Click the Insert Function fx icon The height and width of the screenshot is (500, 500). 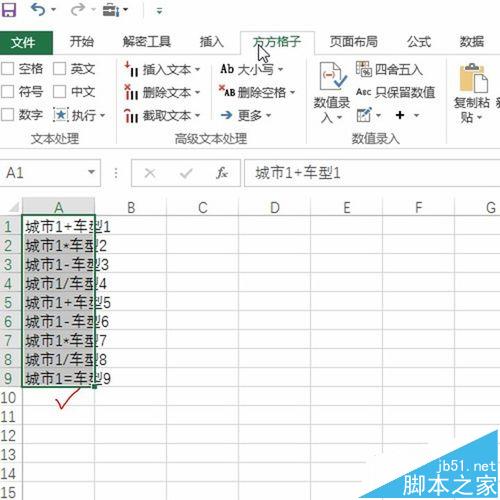[222, 173]
